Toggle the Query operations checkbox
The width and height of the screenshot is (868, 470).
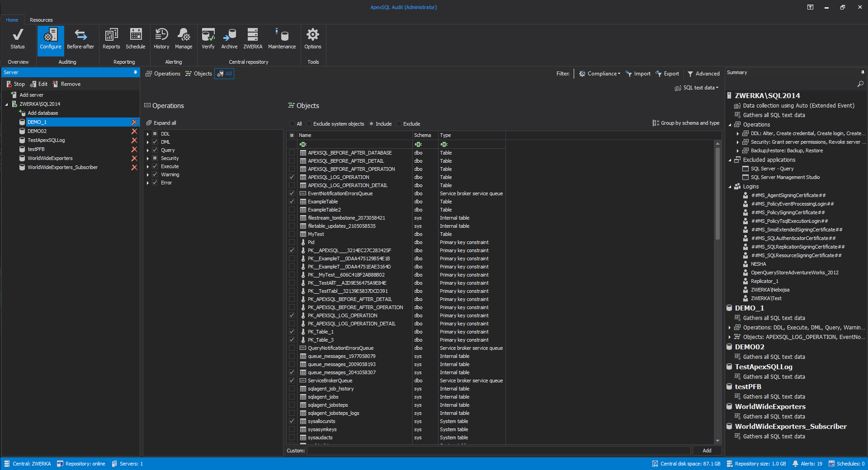[x=155, y=150]
